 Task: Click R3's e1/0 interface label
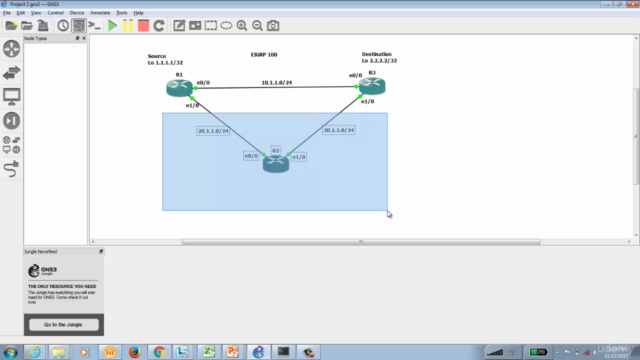[x=368, y=101]
